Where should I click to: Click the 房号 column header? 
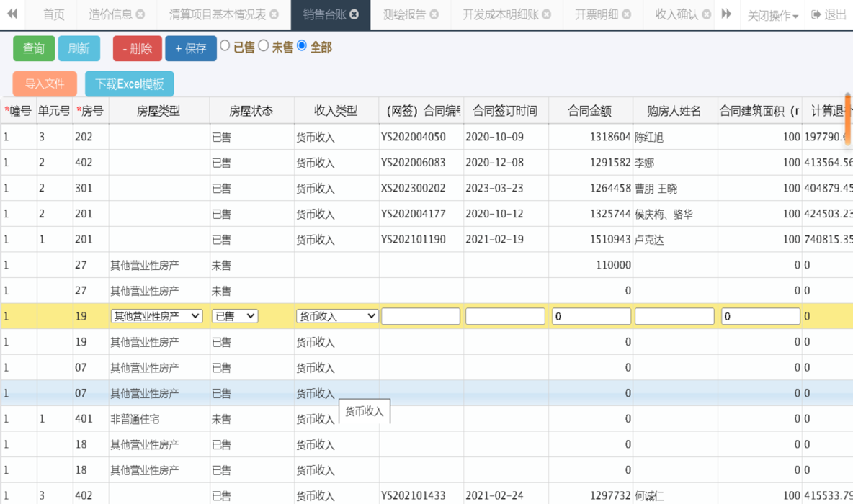pos(90,111)
